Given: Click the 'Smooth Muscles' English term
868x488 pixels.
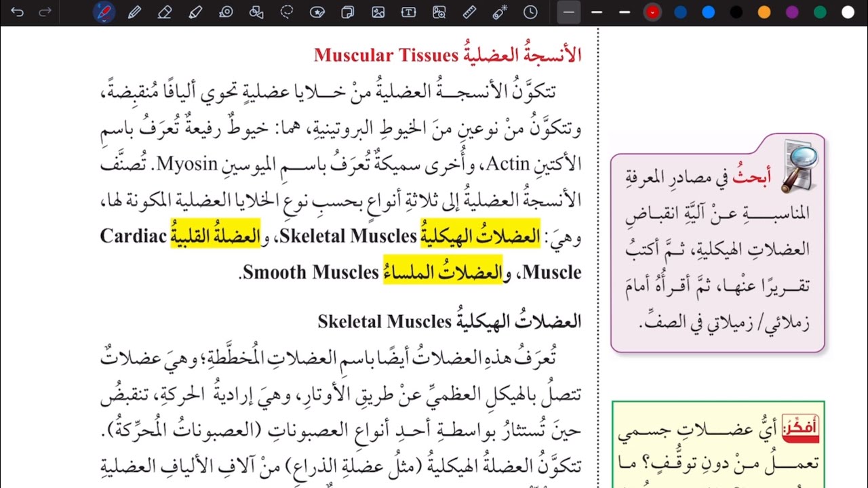Looking at the screenshot, I should (x=311, y=272).
